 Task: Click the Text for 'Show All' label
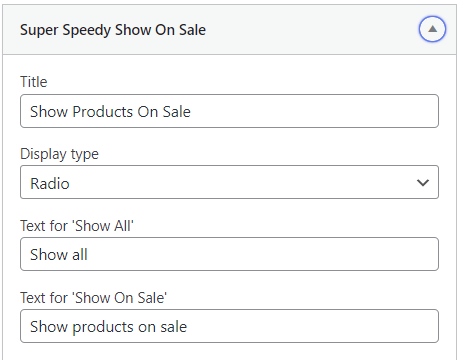coord(77,226)
